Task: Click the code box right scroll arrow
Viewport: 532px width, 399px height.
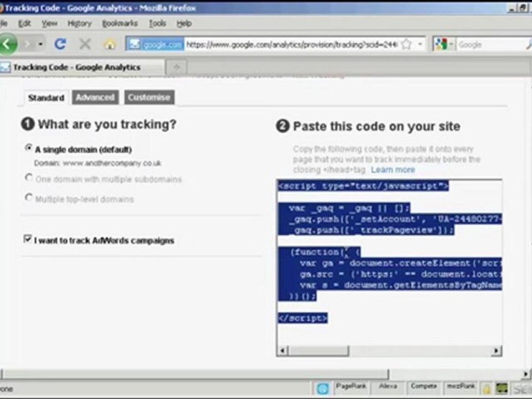Action: click(497, 350)
